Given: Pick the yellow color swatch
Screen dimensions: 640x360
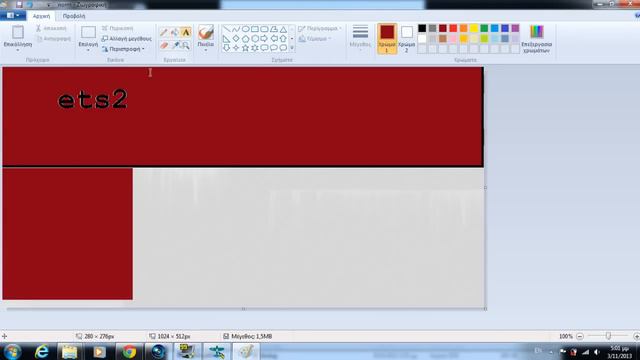Looking at the screenshot, I should 474,28.
